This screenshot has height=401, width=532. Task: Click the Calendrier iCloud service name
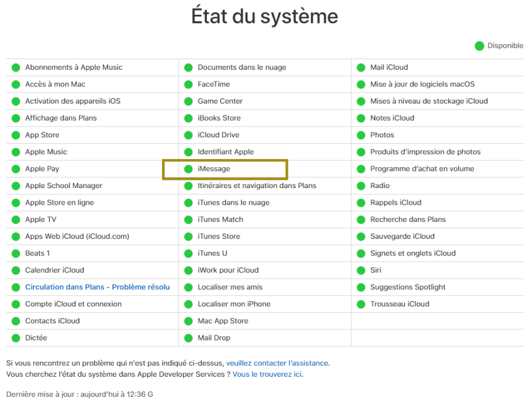coord(54,270)
